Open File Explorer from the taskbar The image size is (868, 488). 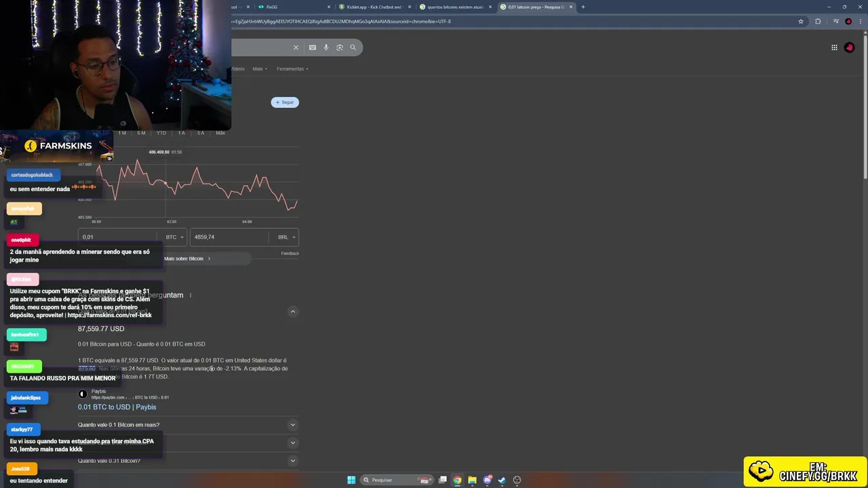pyautogui.click(x=473, y=480)
